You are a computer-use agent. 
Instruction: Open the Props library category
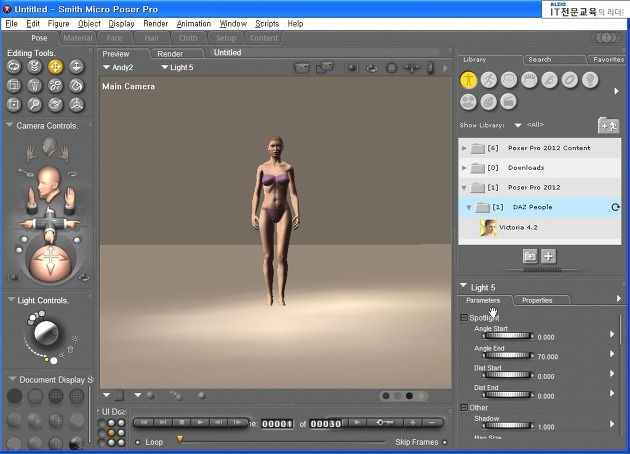pyautogui.click(x=570, y=80)
